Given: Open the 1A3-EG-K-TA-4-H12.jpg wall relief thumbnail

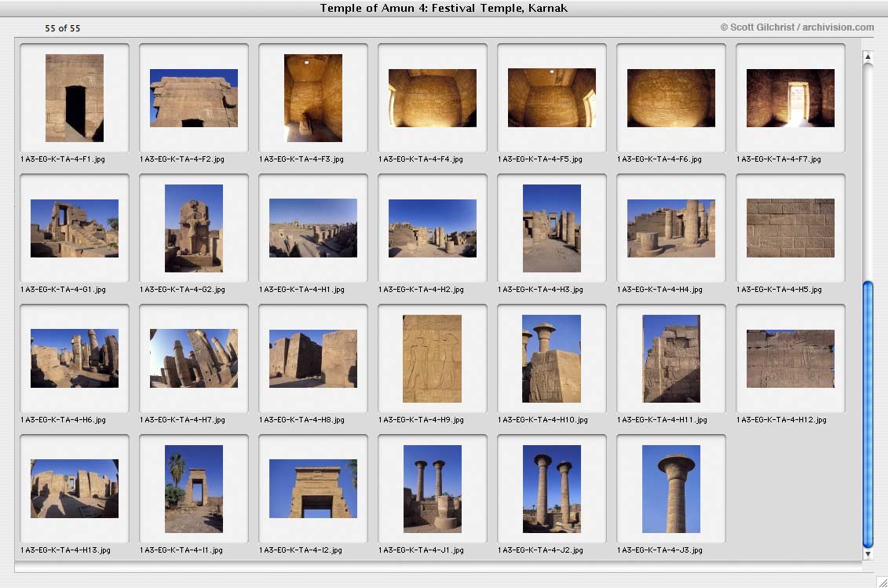Looking at the screenshot, I should point(791,359).
